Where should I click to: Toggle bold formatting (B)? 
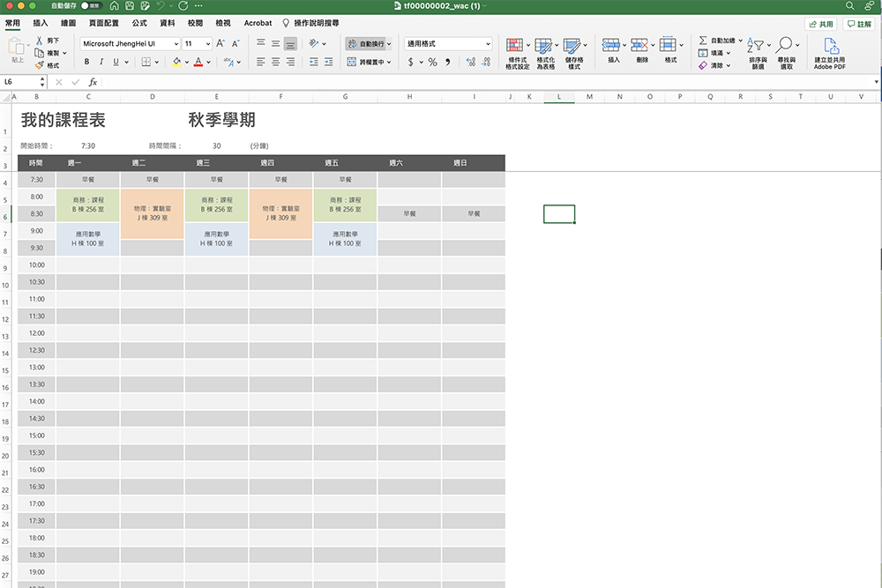point(86,62)
